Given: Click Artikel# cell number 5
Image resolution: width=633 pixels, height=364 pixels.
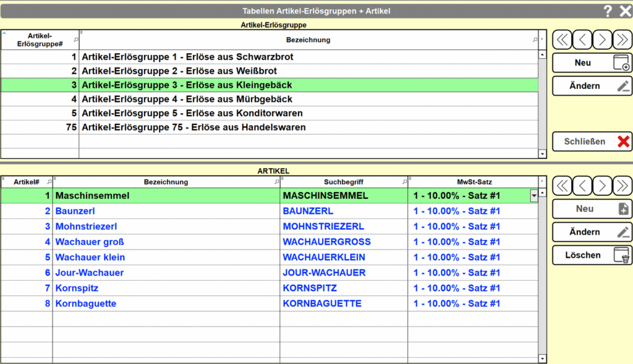Looking at the screenshot, I should click(x=27, y=257).
